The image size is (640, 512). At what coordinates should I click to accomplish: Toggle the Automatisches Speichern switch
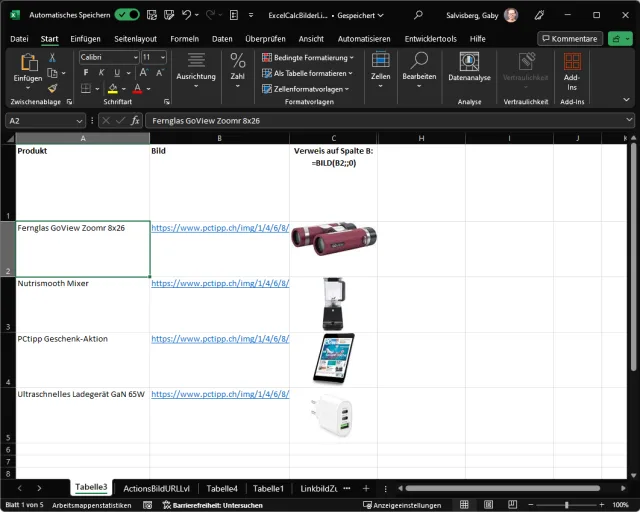tap(127, 15)
